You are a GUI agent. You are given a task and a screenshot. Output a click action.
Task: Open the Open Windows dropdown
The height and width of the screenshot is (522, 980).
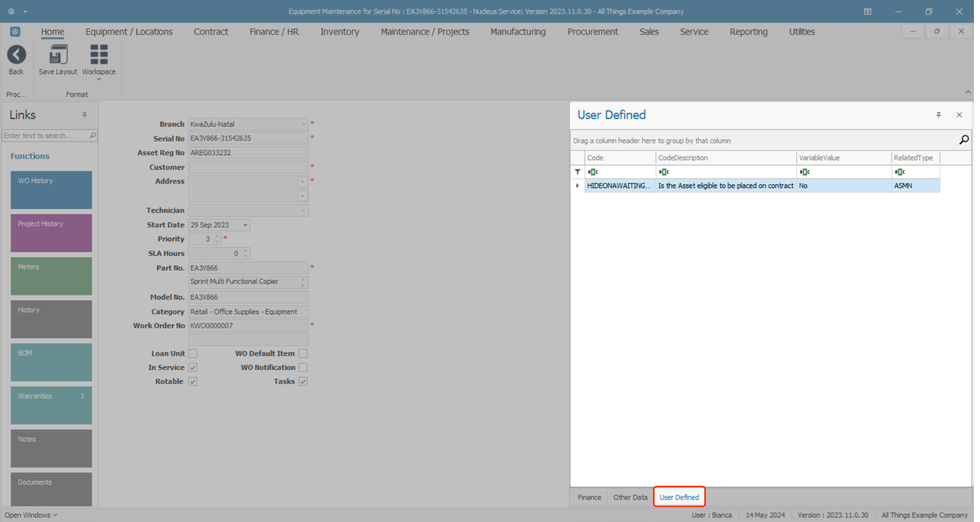[31, 515]
